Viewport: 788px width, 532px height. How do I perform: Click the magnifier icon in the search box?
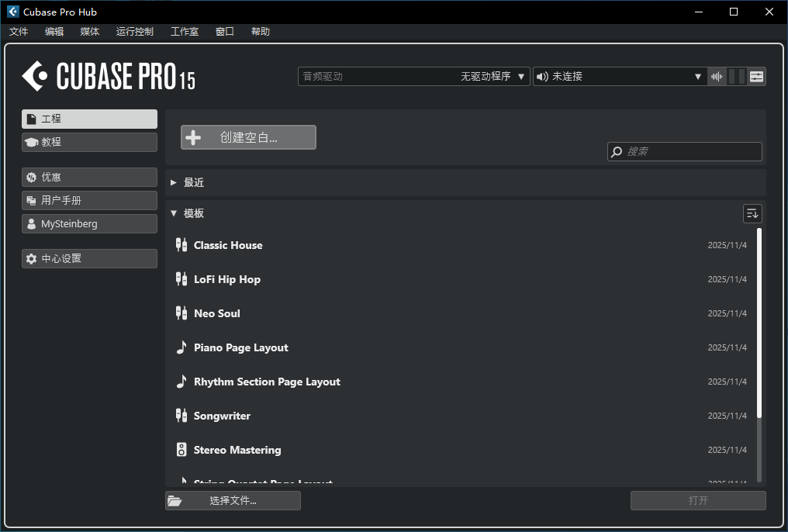(617, 151)
